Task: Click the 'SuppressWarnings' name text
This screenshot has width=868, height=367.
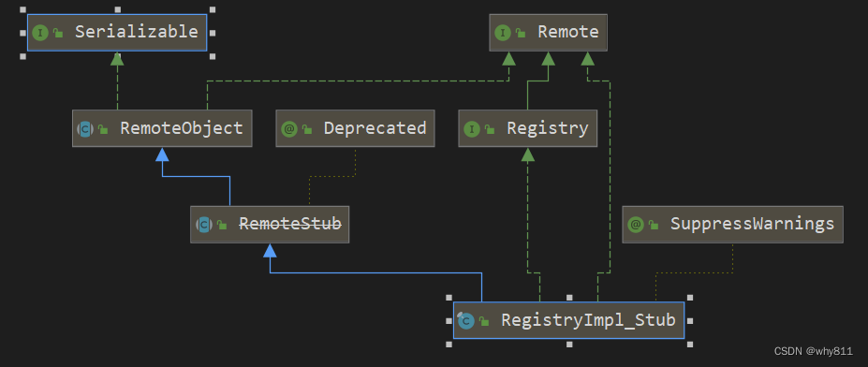Action: [752, 224]
